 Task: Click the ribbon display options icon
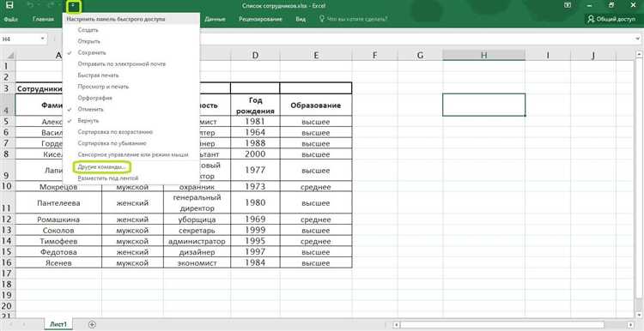(x=568, y=5)
